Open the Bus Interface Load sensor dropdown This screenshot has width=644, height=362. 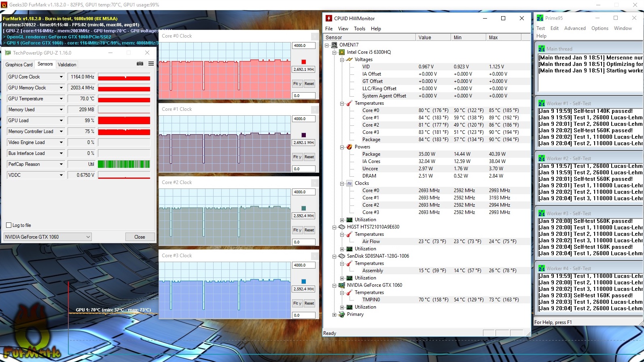(61, 153)
